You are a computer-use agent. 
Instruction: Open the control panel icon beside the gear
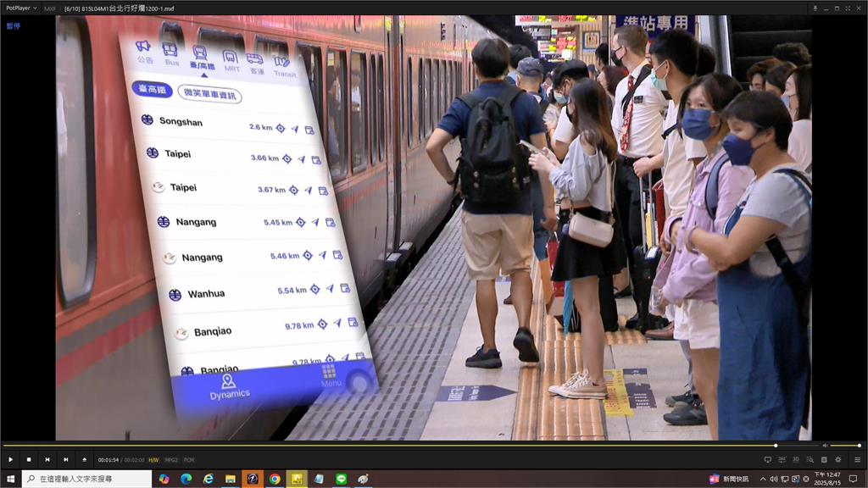pos(824,460)
